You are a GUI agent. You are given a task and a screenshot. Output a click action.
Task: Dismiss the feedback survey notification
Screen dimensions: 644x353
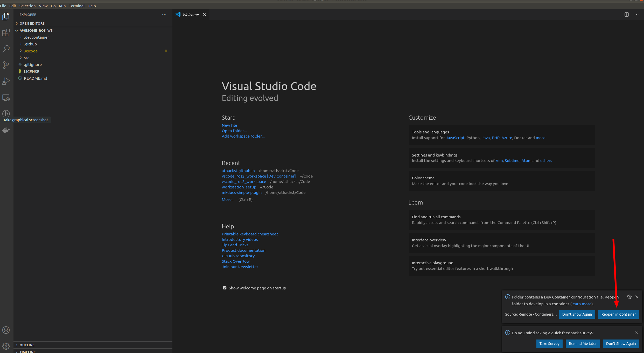[x=637, y=332]
